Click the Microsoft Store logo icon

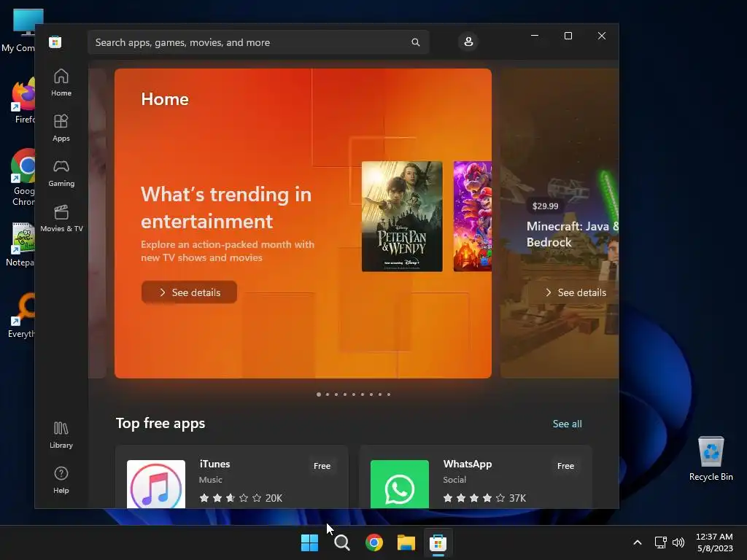pyautogui.click(x=55, y=42)
